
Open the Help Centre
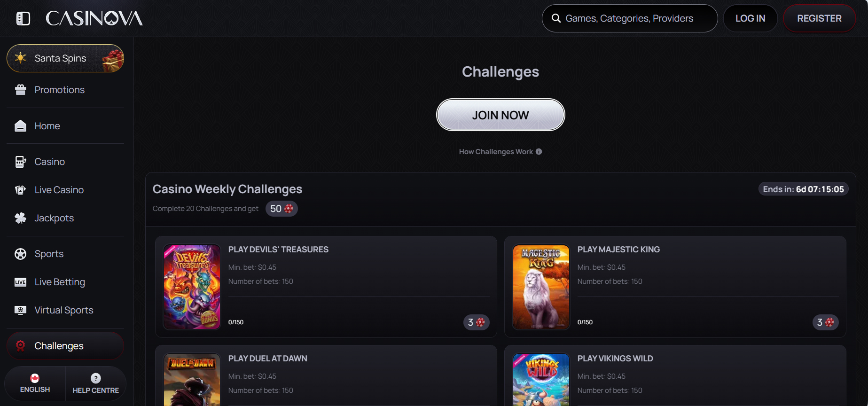(96, 384)
